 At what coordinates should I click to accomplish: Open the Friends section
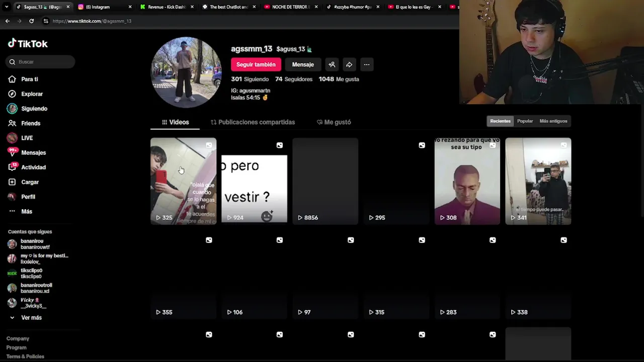click(x=30, y=123)
